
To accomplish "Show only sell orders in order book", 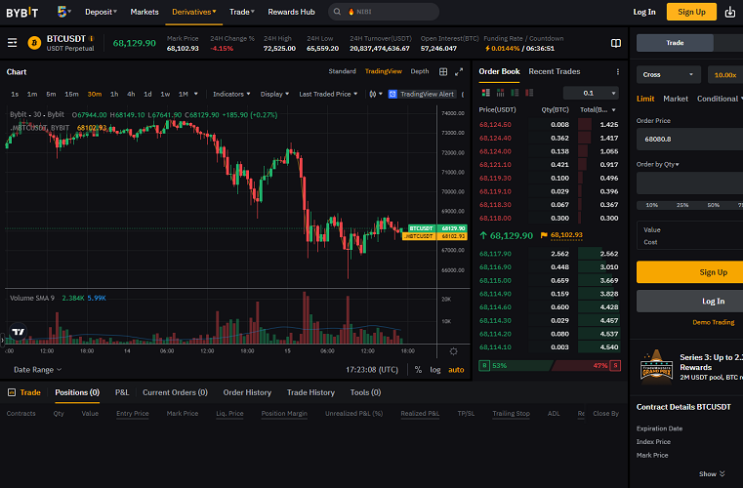I will [529, 93].
